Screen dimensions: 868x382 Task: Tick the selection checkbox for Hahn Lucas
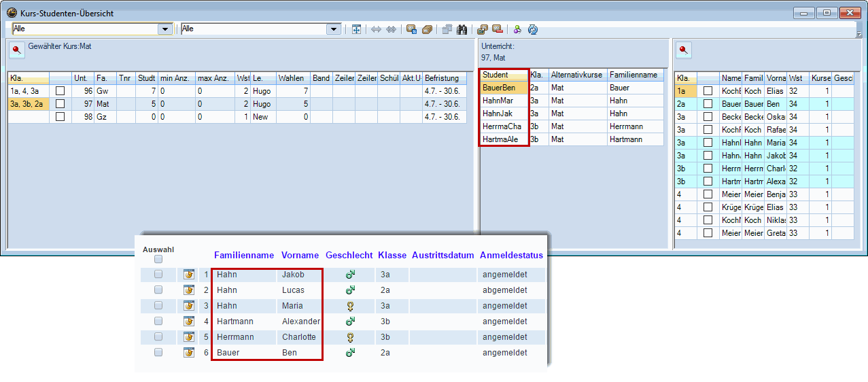pos(158,290)
